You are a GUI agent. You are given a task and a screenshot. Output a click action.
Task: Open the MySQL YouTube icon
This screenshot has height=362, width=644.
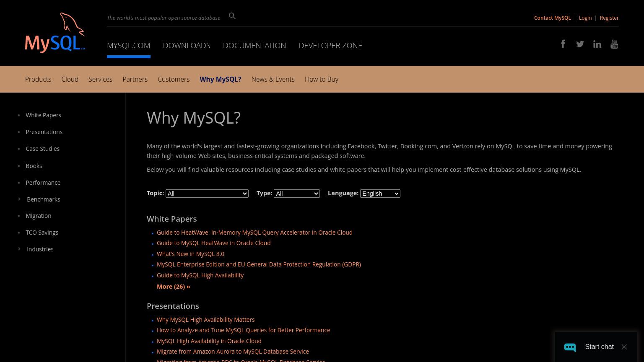[x=614, y=44]
